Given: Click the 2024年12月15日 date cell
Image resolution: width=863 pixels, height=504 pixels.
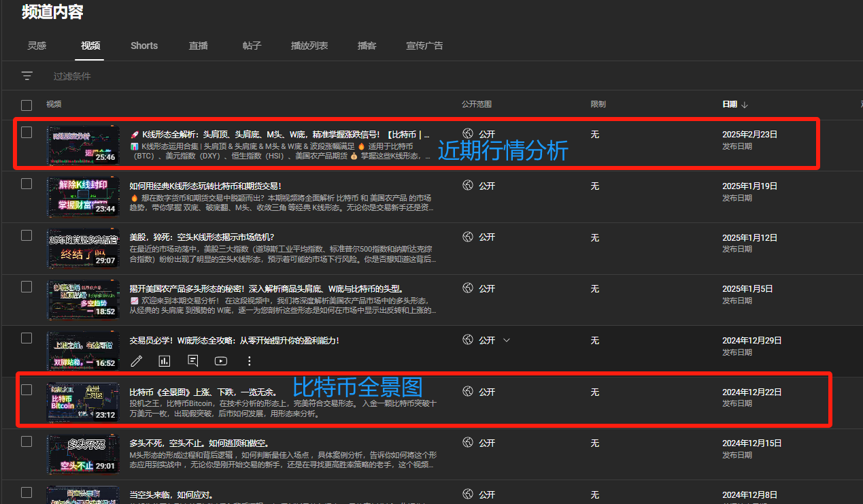Looking at the screenshot, I should [752, 443].
